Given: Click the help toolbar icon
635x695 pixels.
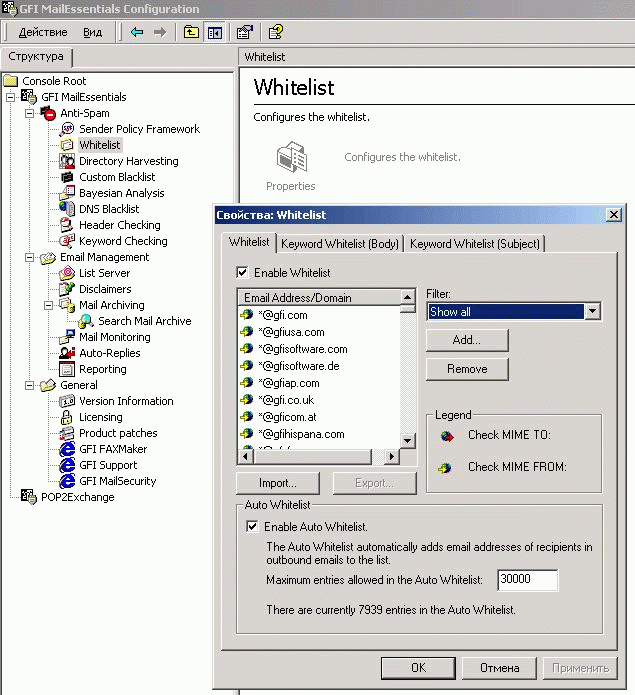Looking at the screenshot, I should click(275, 32).
